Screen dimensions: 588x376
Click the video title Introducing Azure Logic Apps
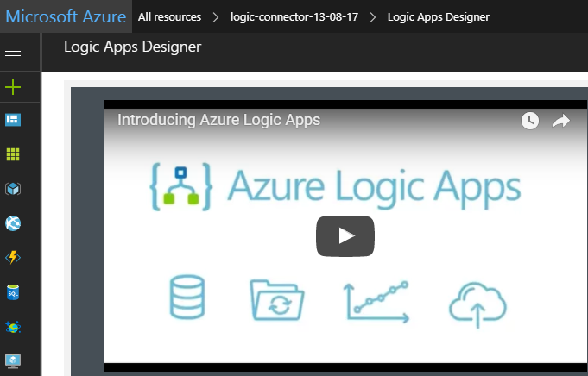pyautogui.click(x=219, y=120)
